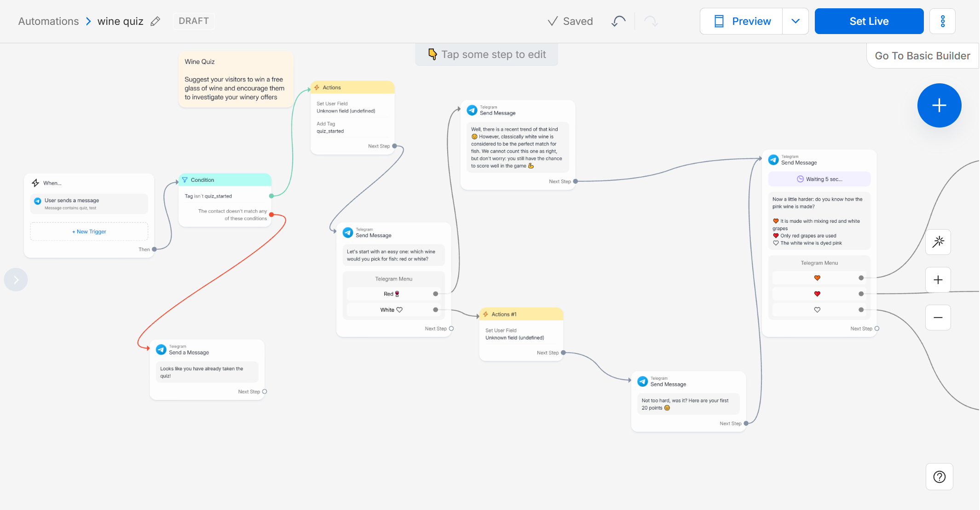Screen dimensions: 980x510
Task: Click the Set User Field row in Actions #1
Action: 521,334
